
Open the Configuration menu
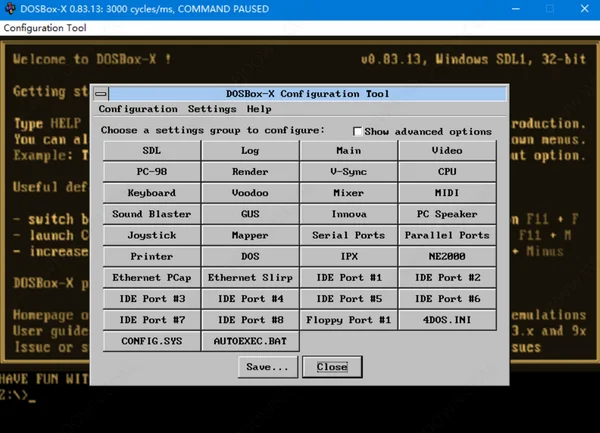point(138,109)
